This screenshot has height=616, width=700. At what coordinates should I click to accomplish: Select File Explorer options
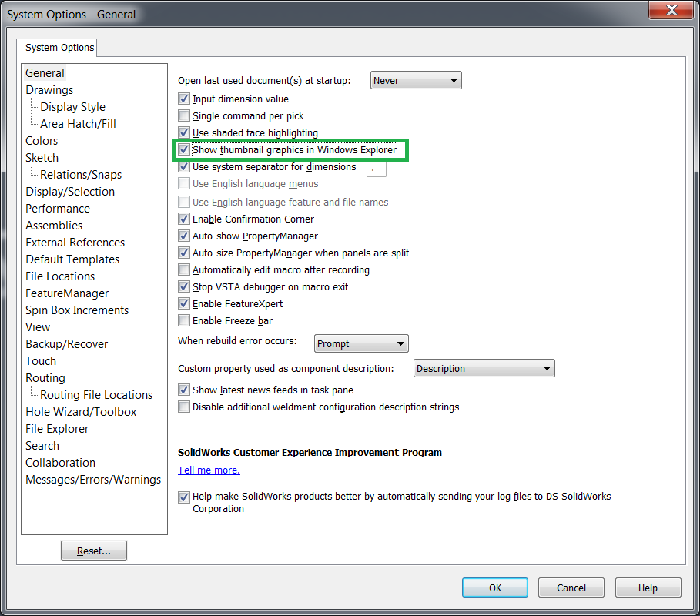[x=57, y=429]
